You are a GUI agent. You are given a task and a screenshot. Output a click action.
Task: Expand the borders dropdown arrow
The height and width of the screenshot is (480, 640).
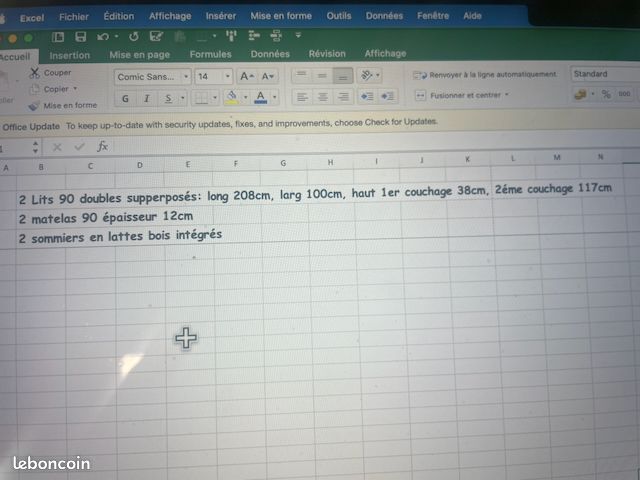point(214,98)
